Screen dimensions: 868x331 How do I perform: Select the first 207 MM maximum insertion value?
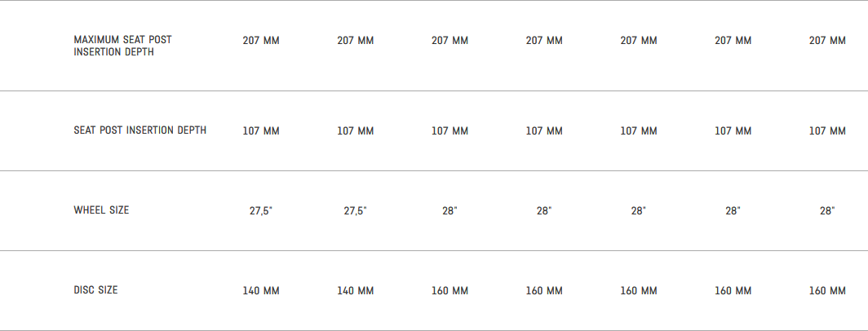pyautogui.click(x=261, y=41)
